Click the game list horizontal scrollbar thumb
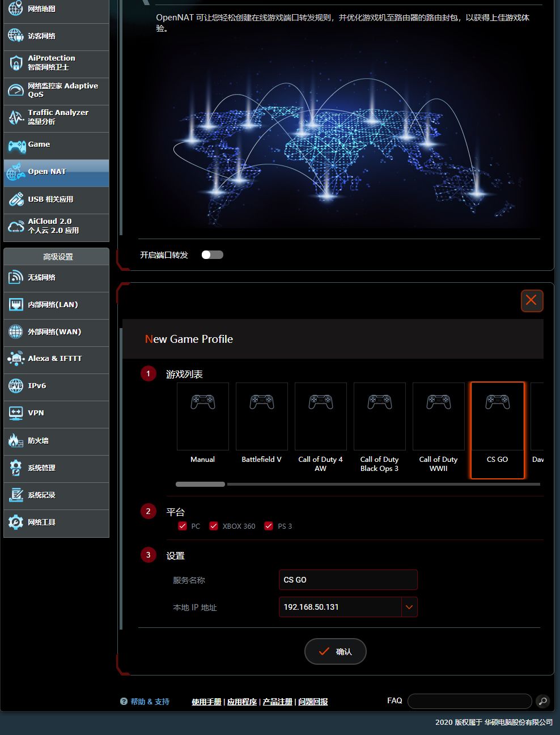This screenshot has width=560, height=735. tap(200, 485)
